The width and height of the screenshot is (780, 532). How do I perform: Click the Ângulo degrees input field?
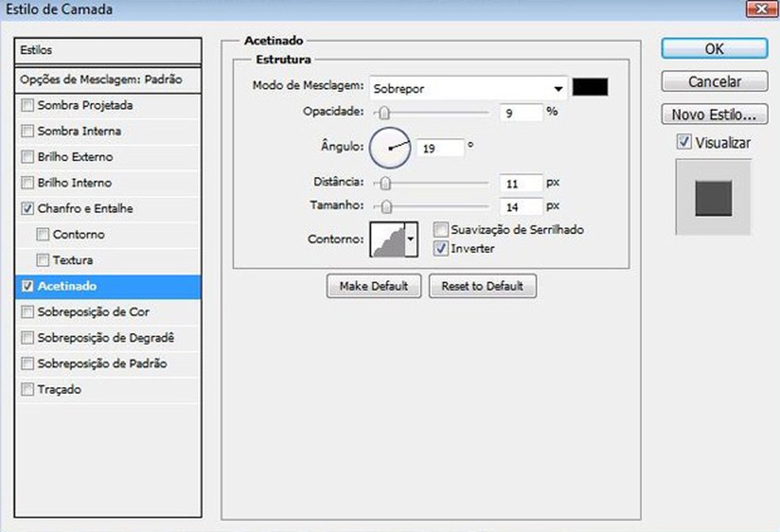coord(440,148)
